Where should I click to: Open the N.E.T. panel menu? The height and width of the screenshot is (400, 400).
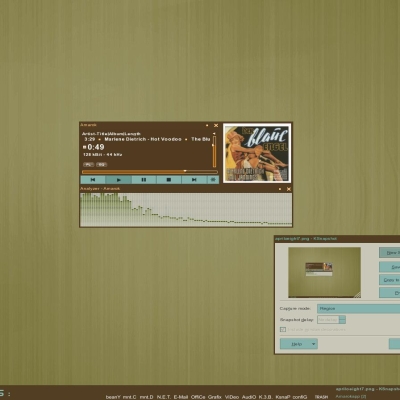point(163,397)
